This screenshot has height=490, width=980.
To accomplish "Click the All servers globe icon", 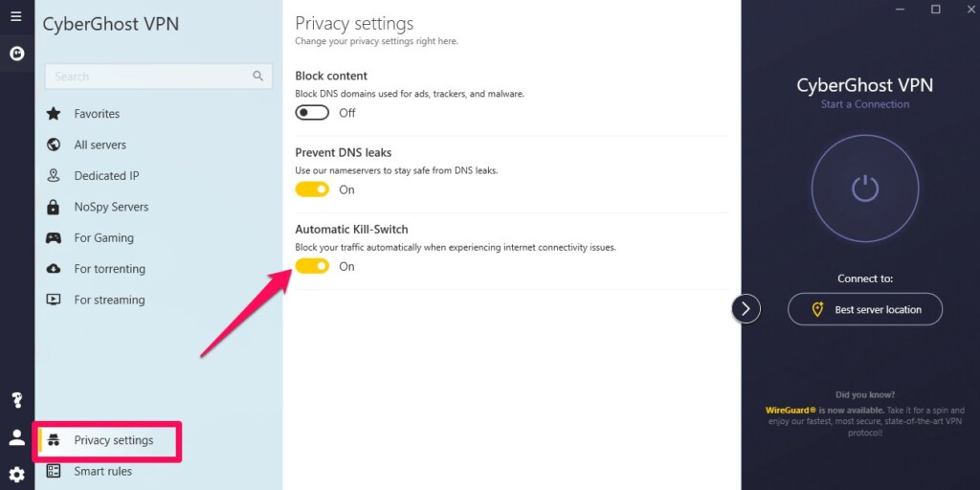I will click(x=54, y=145).
